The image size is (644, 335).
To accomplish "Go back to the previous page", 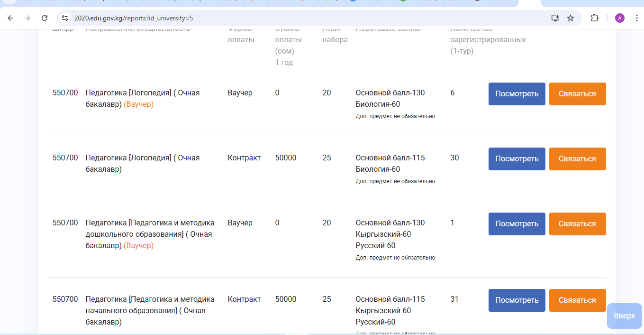I will pos(10,18).
